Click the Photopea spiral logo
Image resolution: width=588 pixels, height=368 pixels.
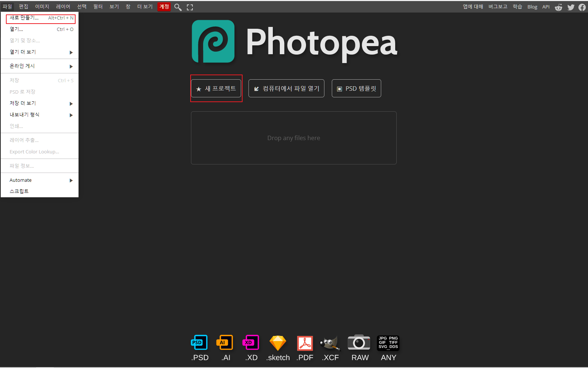(x=213, y=41)
